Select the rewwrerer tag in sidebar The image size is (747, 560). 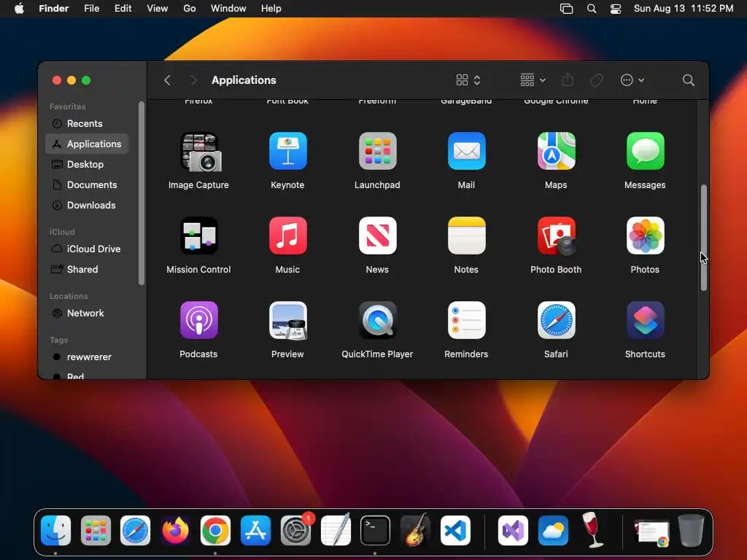87,357
